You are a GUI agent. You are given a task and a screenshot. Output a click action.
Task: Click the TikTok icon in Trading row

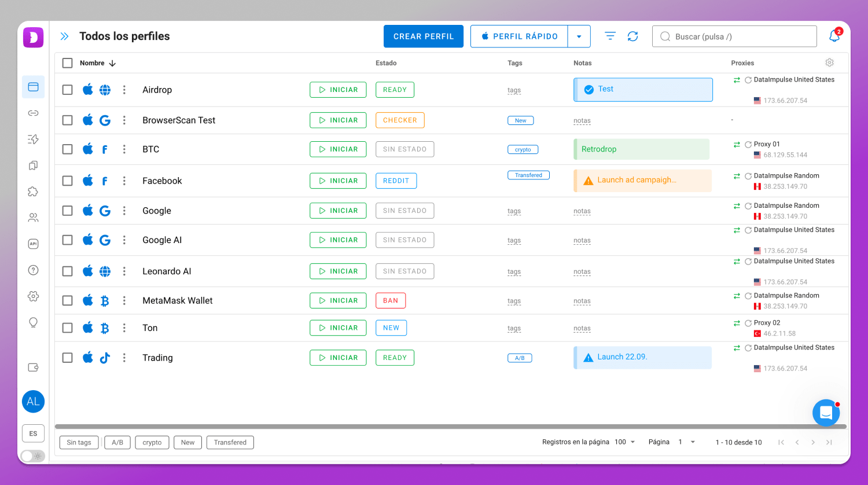(x=105, y=358)
